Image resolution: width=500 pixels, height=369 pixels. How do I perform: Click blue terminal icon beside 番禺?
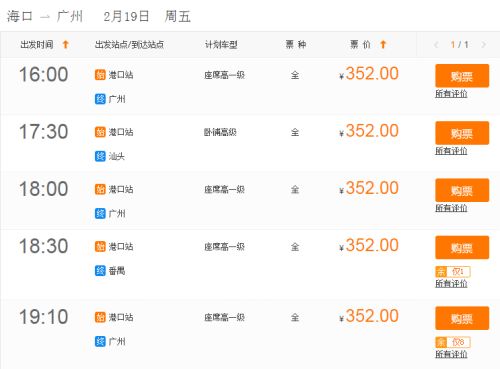(100, 271)
